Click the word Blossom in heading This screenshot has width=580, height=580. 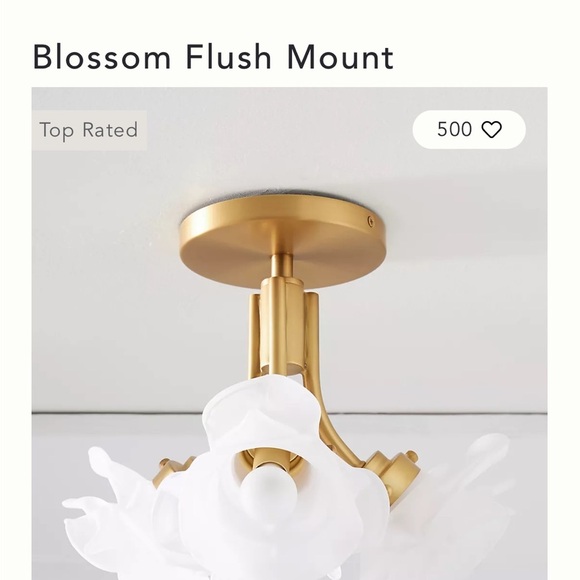tap(102, 57)
